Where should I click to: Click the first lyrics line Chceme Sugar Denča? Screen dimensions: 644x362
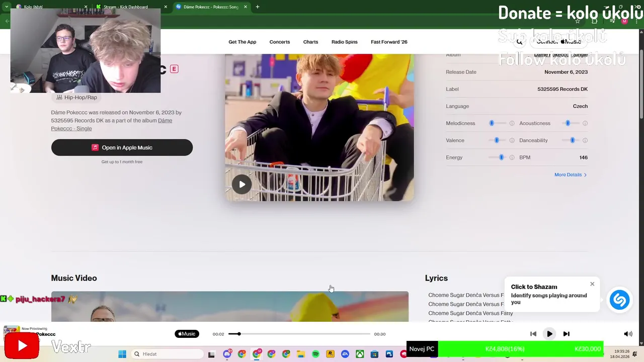pyautogui.click(x=466, y=295)
